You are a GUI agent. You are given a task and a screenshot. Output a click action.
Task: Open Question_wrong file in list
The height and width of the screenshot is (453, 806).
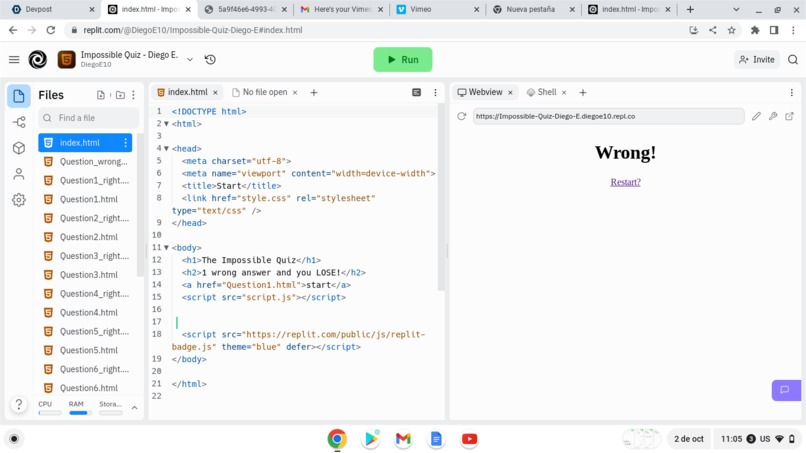[x=85, y=161]
